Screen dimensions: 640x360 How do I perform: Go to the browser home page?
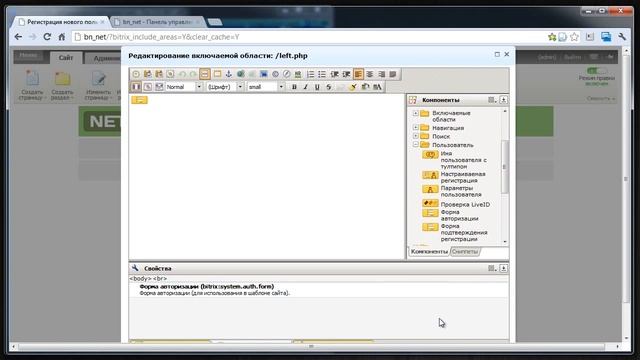coord(62,37)
